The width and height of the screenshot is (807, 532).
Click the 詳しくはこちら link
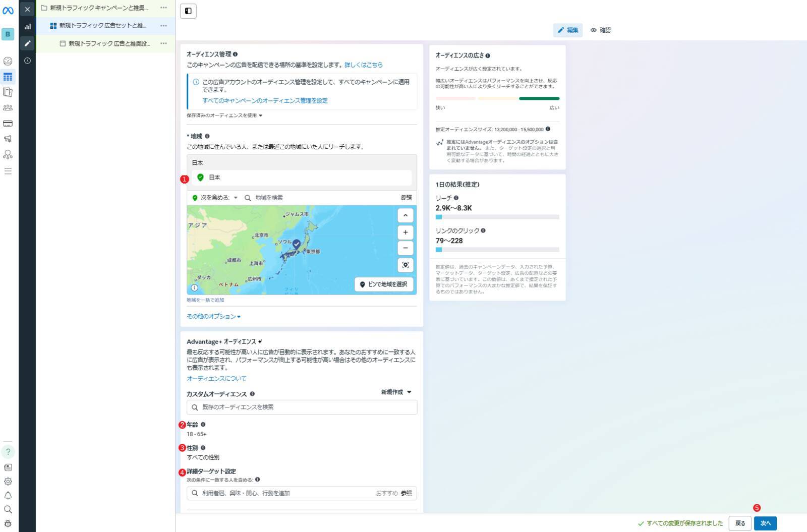(363, 65)
